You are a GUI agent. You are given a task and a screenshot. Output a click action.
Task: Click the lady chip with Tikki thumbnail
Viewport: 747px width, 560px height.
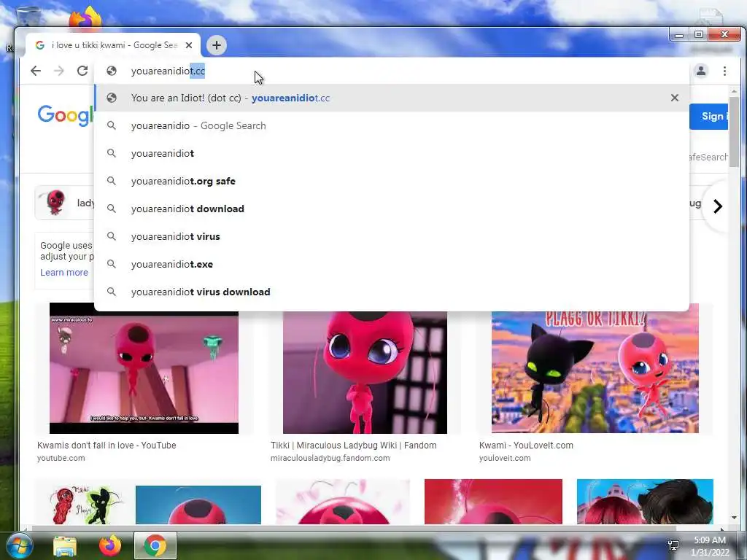pos(65,203)
